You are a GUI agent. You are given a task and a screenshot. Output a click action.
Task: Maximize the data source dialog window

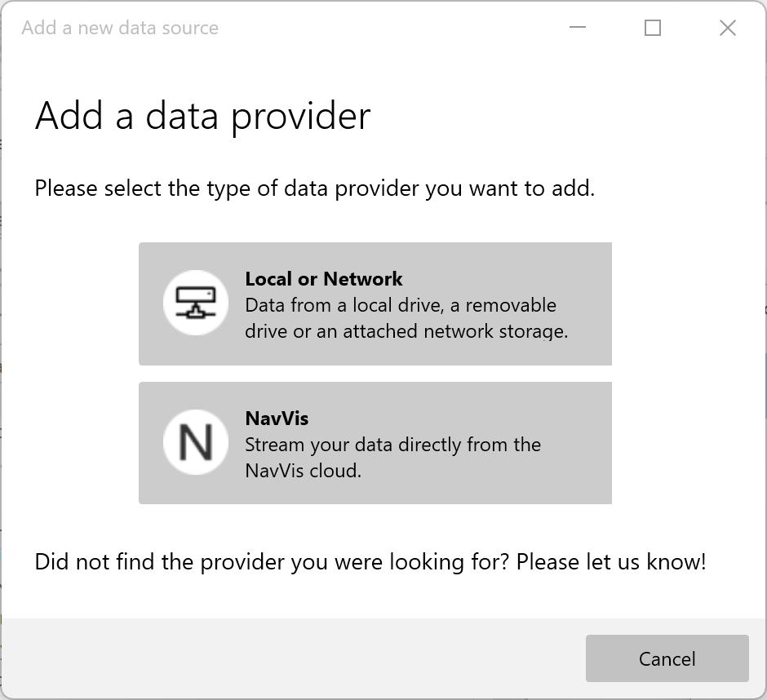pos(653,28)
